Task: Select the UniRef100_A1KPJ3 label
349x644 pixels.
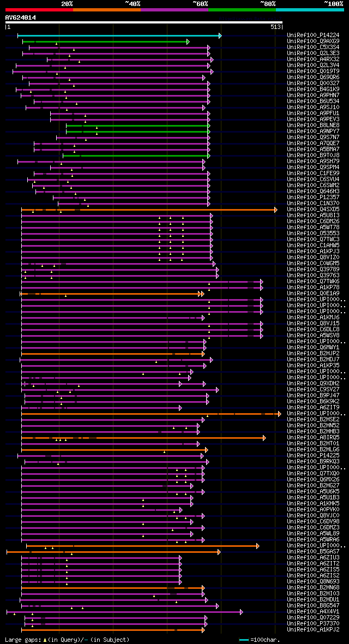Action: click(x=313, y=252)
